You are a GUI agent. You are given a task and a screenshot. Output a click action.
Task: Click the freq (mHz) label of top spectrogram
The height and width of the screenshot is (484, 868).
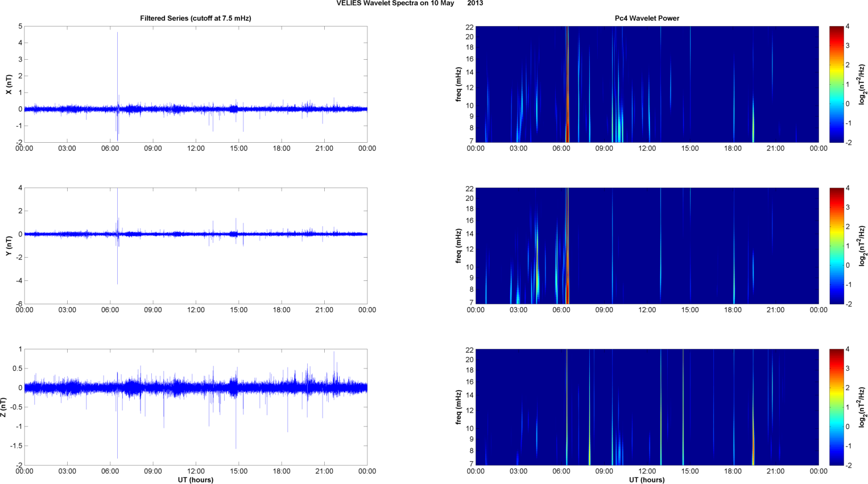coord(458,84)
